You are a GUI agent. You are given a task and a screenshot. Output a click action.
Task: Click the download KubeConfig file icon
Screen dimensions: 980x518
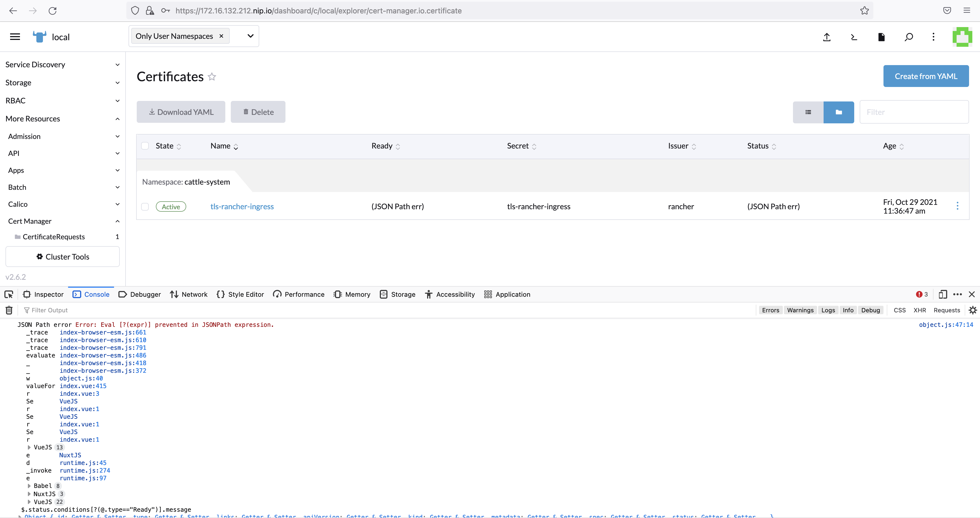tap(881, 37)
